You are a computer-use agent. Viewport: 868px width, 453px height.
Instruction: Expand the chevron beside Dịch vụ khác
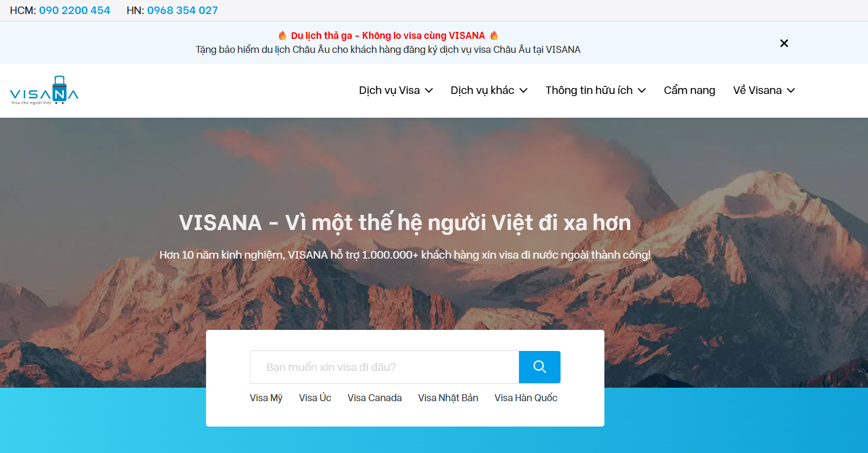tap(524, 91)
